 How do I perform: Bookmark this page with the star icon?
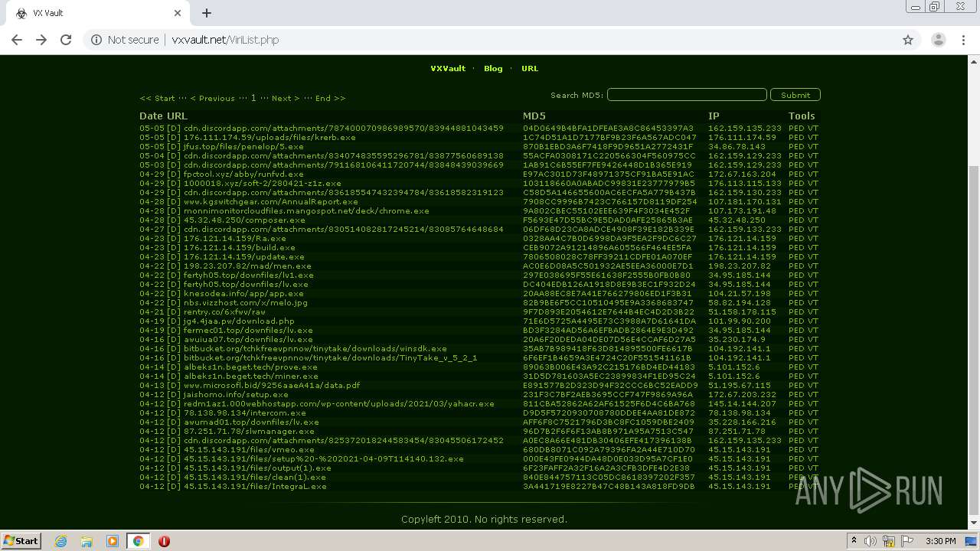(x=908, y=40)
